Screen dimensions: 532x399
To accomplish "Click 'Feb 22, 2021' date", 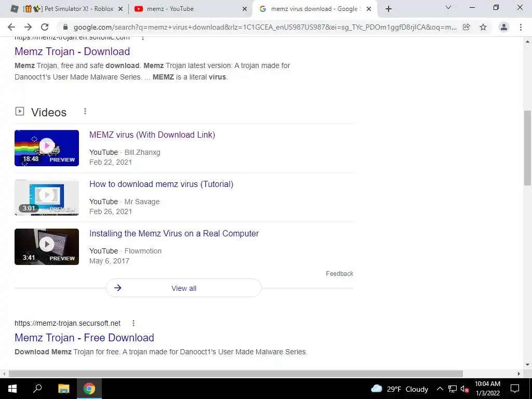I will pyautogui.click(x=111, y=162).
